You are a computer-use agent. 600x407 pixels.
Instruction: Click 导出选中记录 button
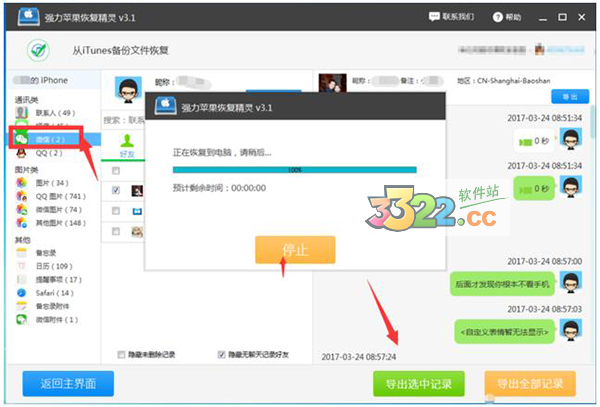coord(419,383)
